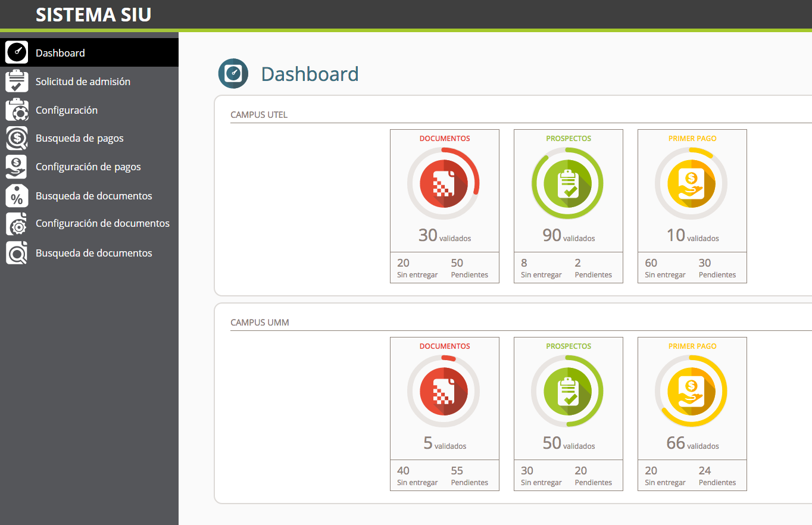Screen dimensions: 812x525
Task: Click 30 Pendientes in UTEL Primer Pago
Action: 717,268
